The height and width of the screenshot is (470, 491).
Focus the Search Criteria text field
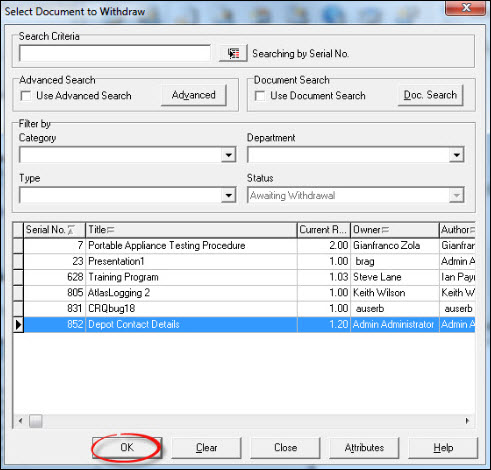coord(115,53)
